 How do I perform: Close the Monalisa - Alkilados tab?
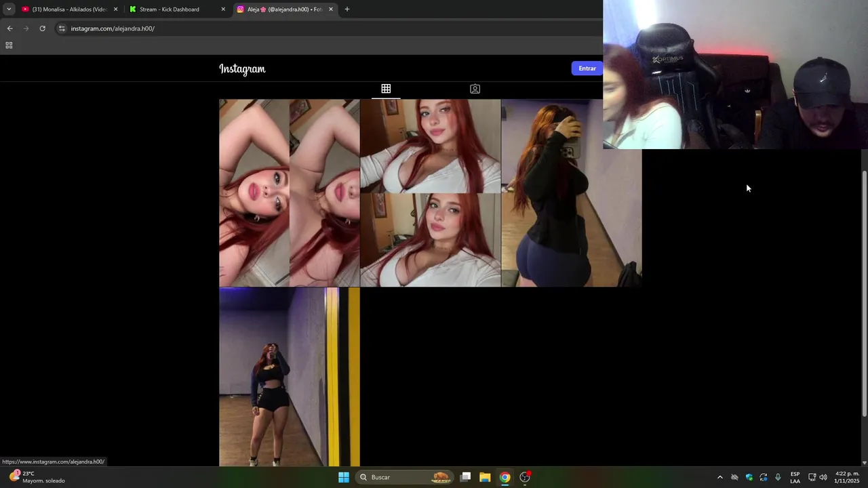click(x=115, y=9)
